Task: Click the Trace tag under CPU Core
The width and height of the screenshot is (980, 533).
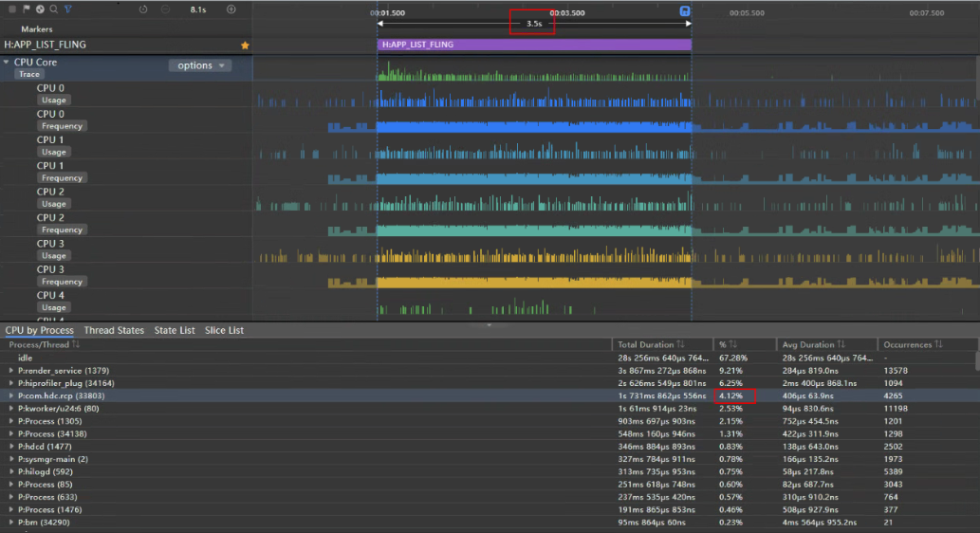Action: point(29,74)
